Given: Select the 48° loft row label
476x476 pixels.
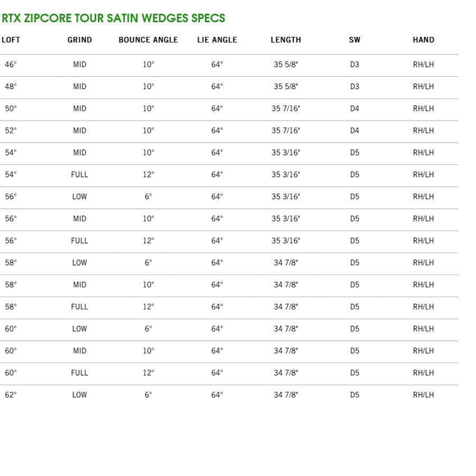Looking at the screenshot, I should [11, 87].
